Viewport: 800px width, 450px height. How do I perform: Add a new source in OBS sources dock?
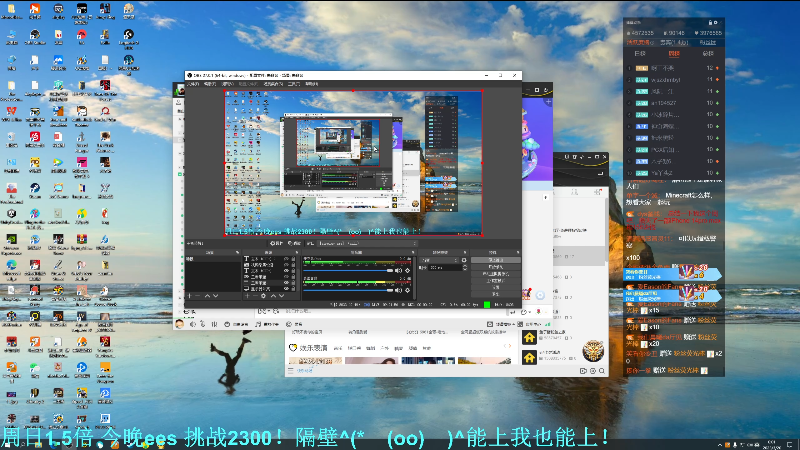click(x=247, y=296)
